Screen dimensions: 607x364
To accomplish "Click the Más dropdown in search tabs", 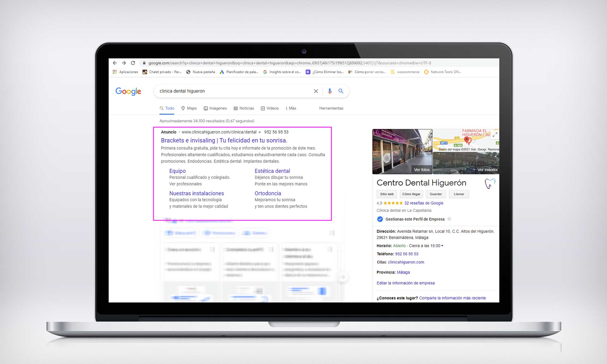I will tap(291, 108).
